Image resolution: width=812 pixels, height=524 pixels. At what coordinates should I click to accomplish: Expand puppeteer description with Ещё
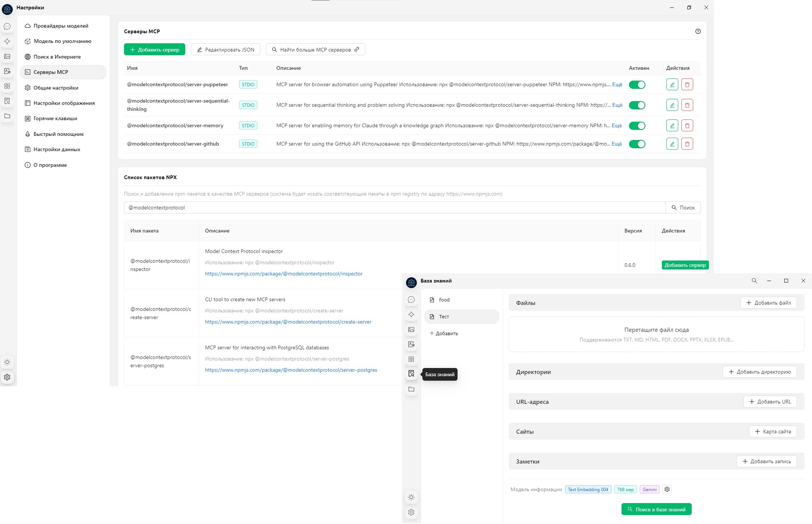(617, 85)
